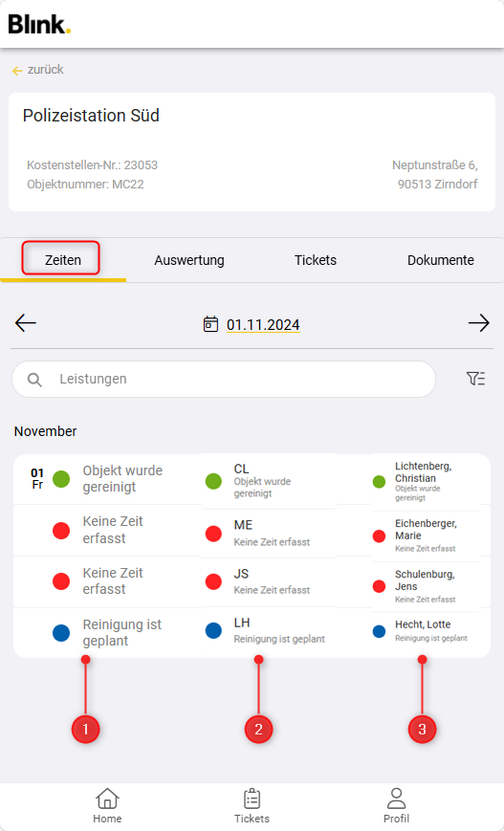The image size is (504, 831).
Task: Open the filter options icon
Action: pyautogui.click(x=475, y=379)
